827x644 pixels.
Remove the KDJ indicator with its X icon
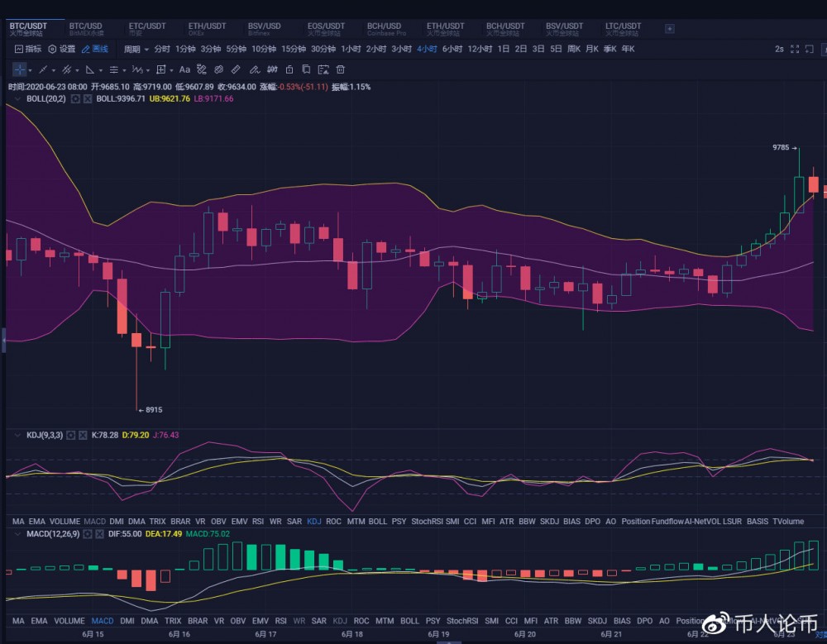click(83, 434)
